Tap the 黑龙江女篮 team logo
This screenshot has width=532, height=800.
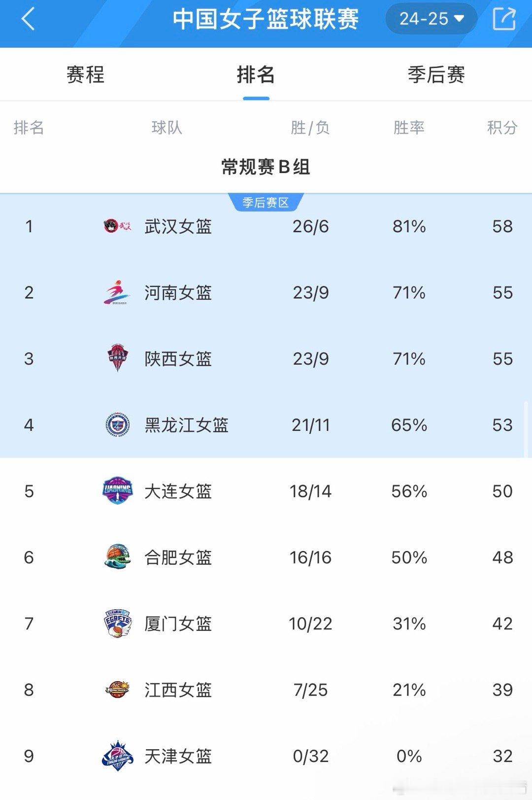[117, 425]
